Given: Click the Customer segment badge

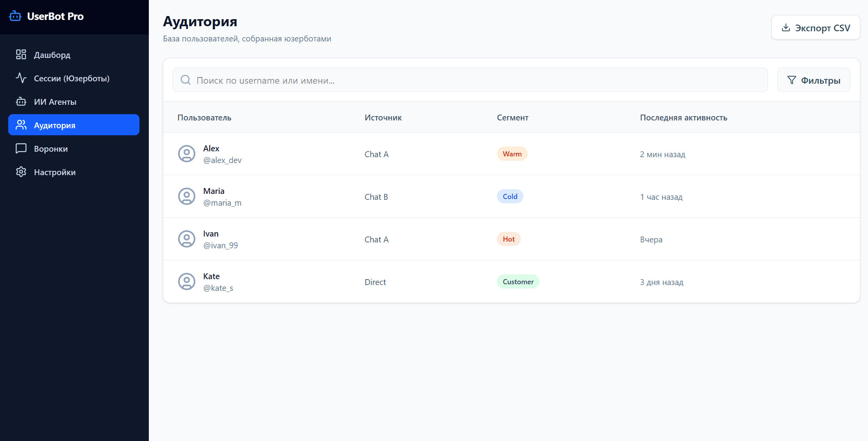Looking at the screenshot, I should (x=518, y=281).
